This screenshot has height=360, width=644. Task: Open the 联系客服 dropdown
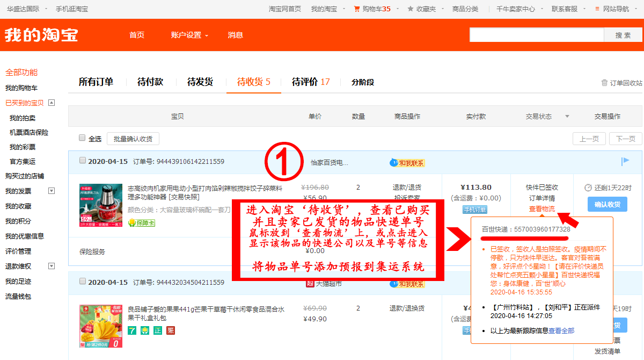coord(584,9)
